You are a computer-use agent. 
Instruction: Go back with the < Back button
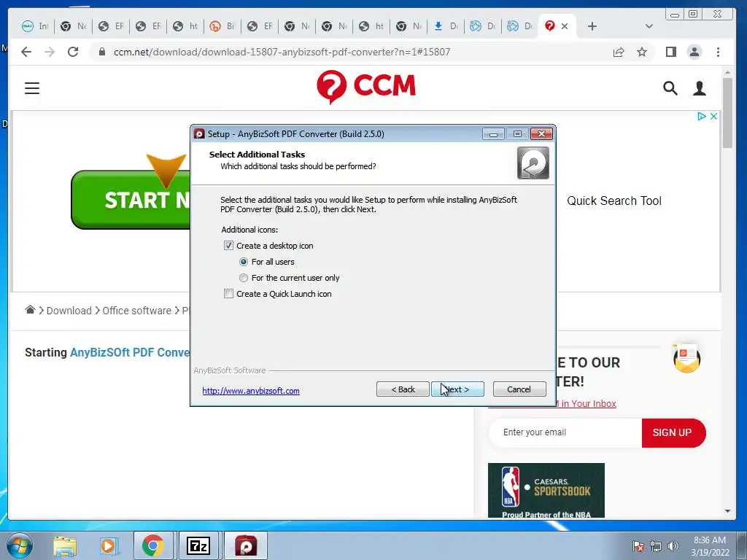point(403,389)
